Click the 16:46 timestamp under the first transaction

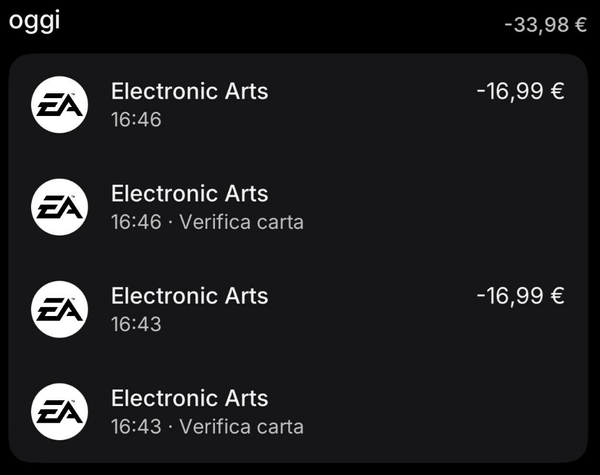[136, 120]
